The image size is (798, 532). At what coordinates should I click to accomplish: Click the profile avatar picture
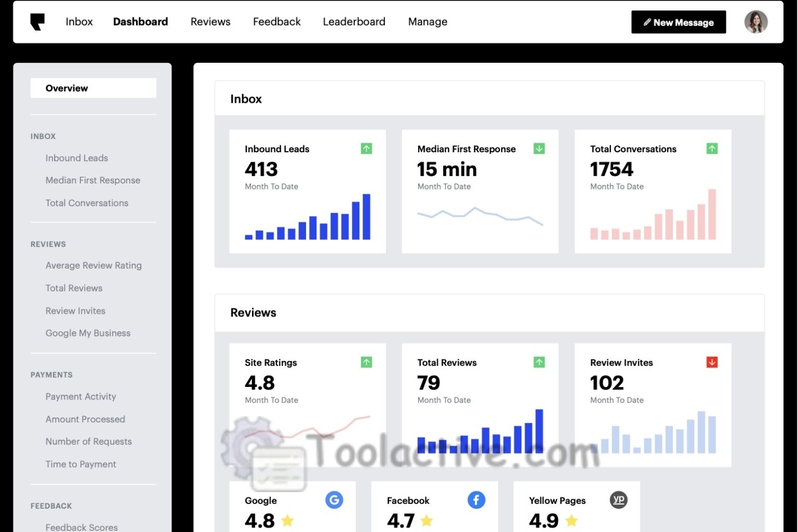point(756,21)
